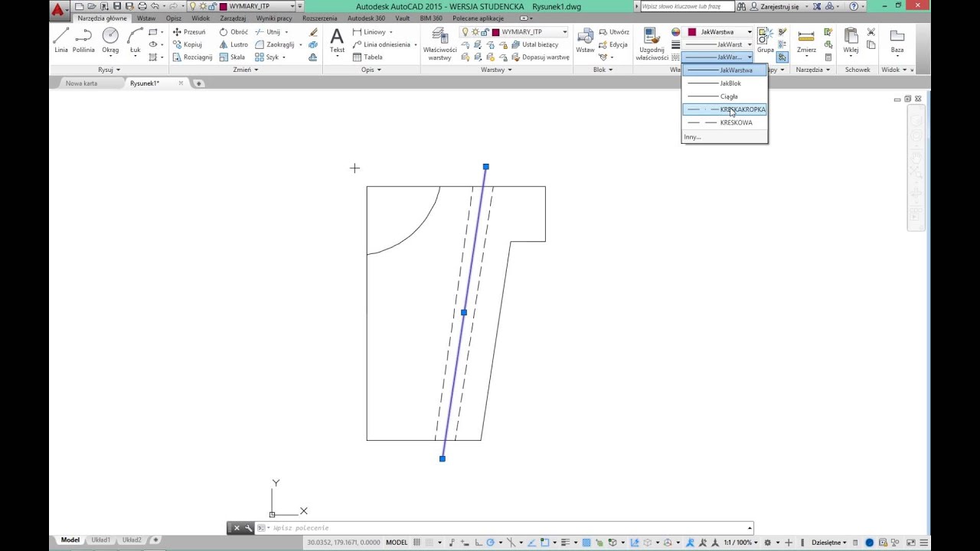Viewport: 980px width, 551px height.
Task: Choose KRESKAKROPKA linetype from list
Action: 724,109
